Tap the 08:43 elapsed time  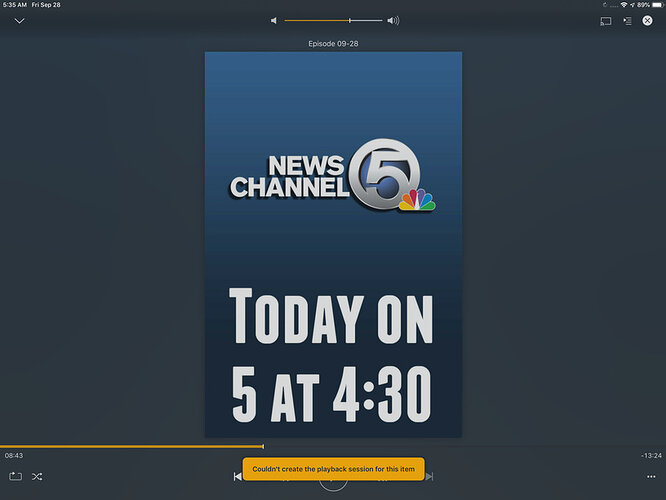[14, 455]
